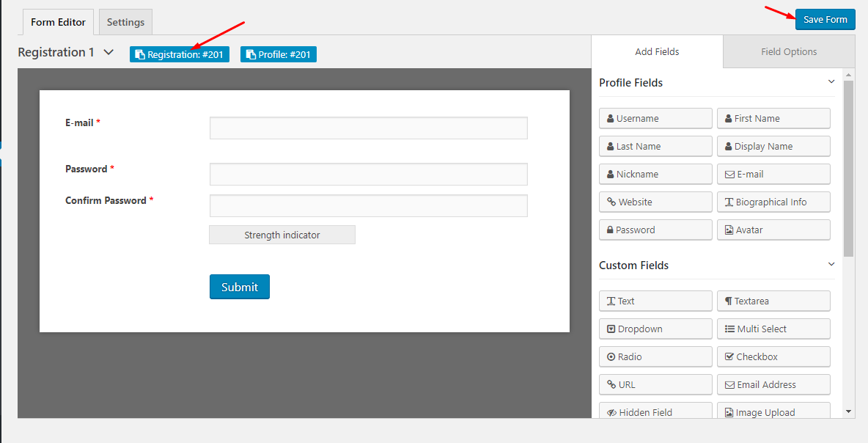Viewport: 868px width, 443px height.
Task: Collapse the Profile Fields section
Action: pyautogui.click(x=831, y=82)
